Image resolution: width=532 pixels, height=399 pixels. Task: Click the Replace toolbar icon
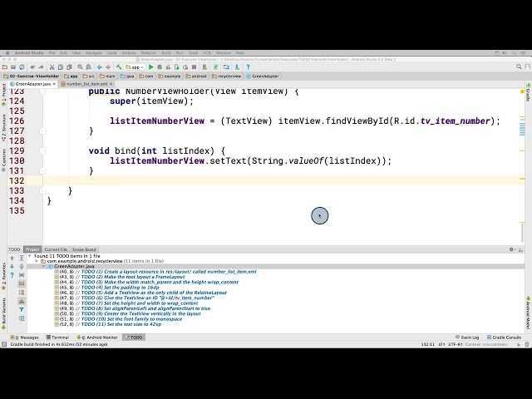(89, 67)
